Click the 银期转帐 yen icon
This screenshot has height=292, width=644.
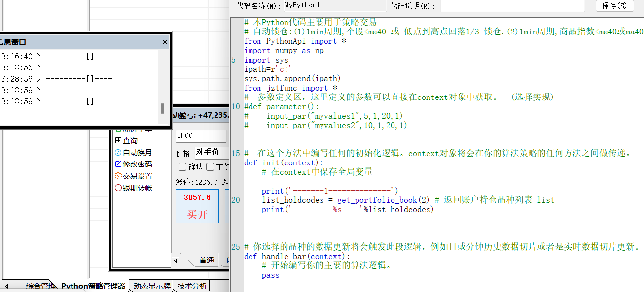[x=118, y=188]
